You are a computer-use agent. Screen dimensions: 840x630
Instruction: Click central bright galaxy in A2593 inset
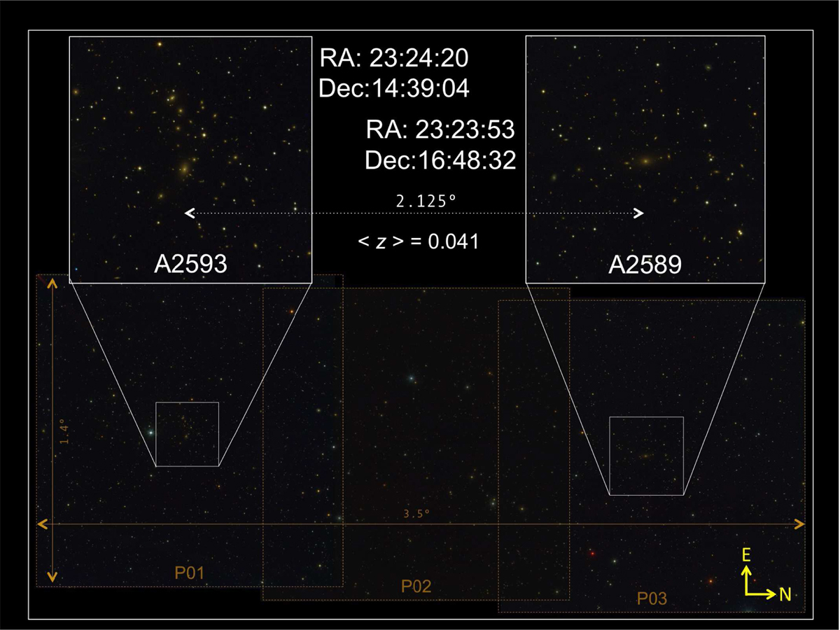click(x=185, y=168)
